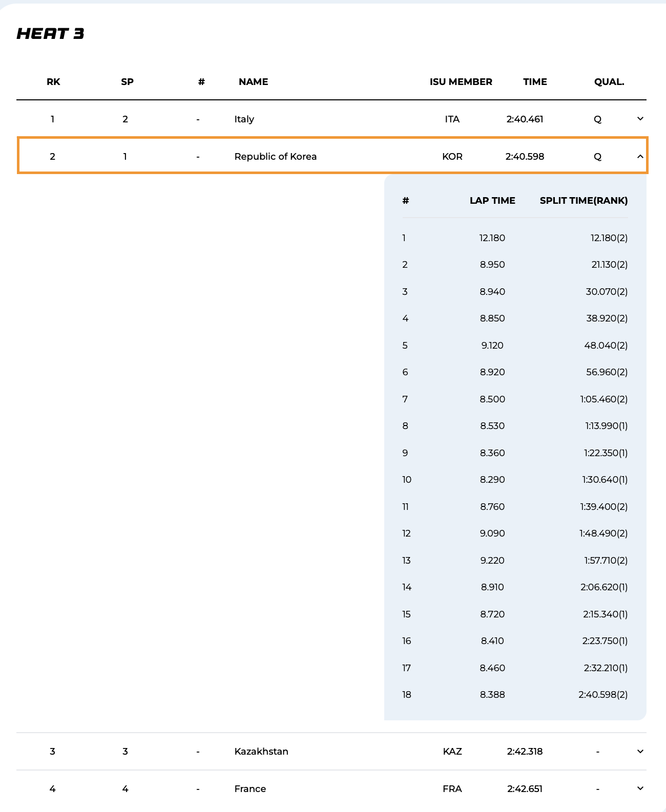Click the SPLIT TIME(RANK) header
Image resolution: width=666 pixels, height=812 pixels.
click(584, 201)
